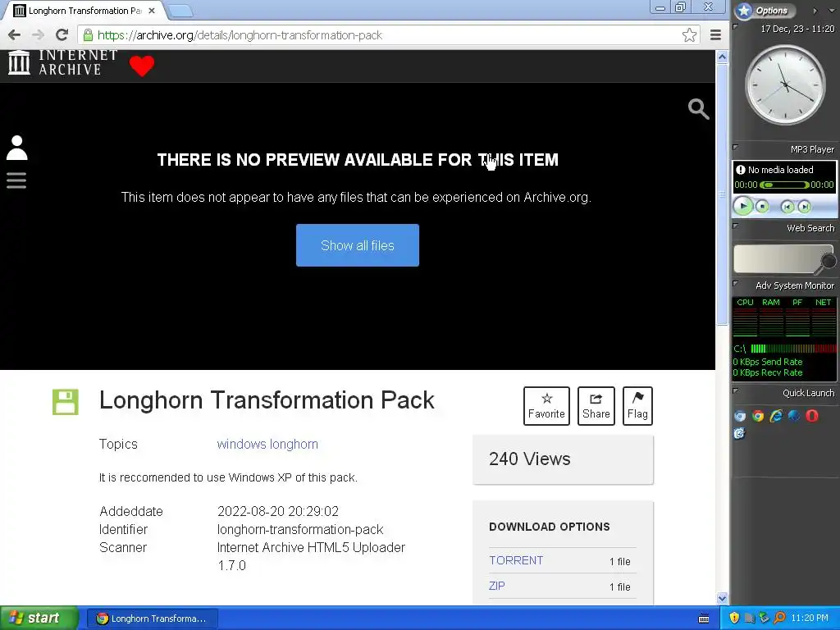Toggle the clock gadget collapse corner
Screen dimensions: 840x630
tap(736, 27)
